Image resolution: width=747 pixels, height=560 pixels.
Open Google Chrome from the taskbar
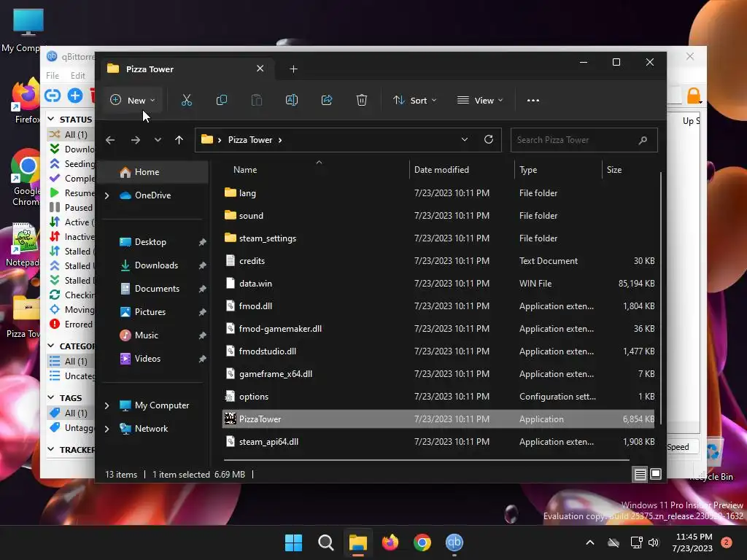(422, 542)
